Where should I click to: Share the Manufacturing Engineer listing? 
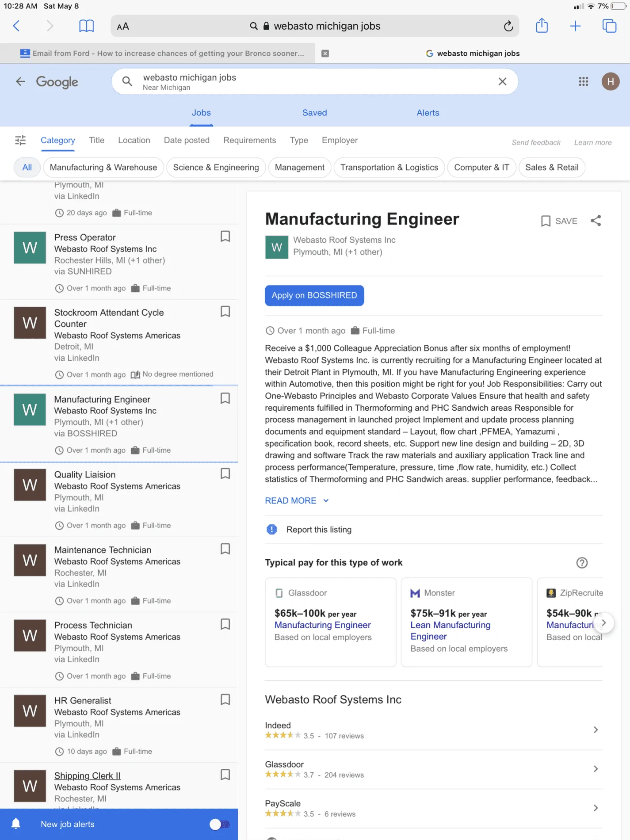pyautogui.click(x=596, y=221)
